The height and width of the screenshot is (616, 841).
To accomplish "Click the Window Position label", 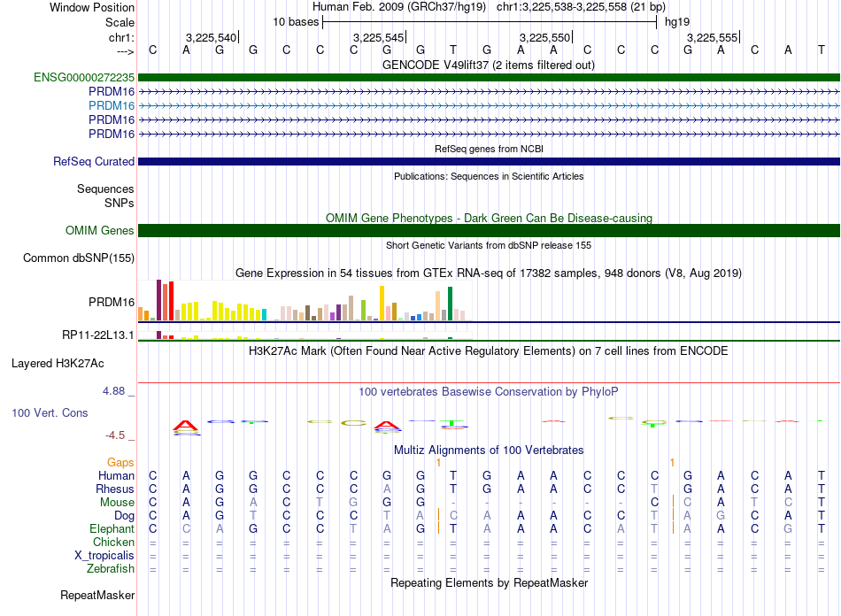I will click(x=92, y=7).
